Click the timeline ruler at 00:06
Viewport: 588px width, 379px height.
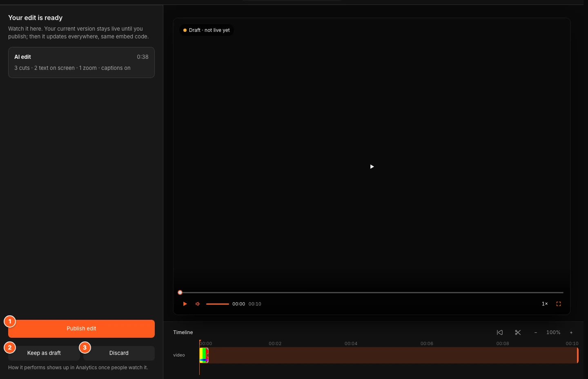click(427, 343)
